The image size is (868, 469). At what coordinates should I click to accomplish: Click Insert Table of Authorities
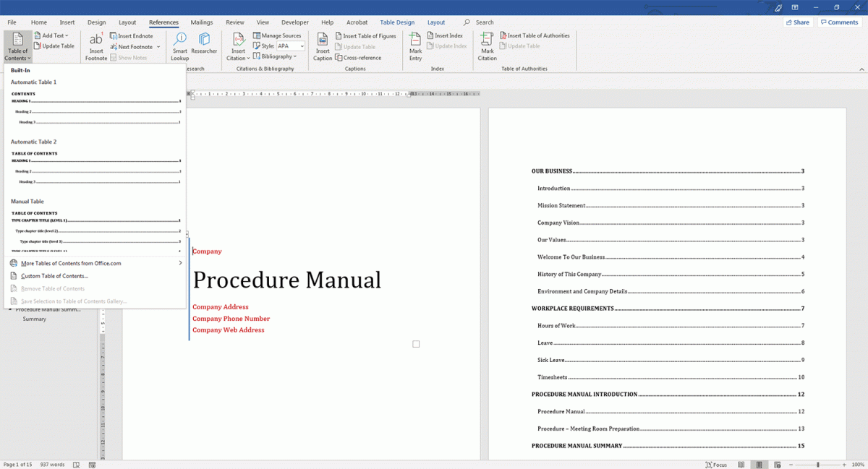click(535, 35)
